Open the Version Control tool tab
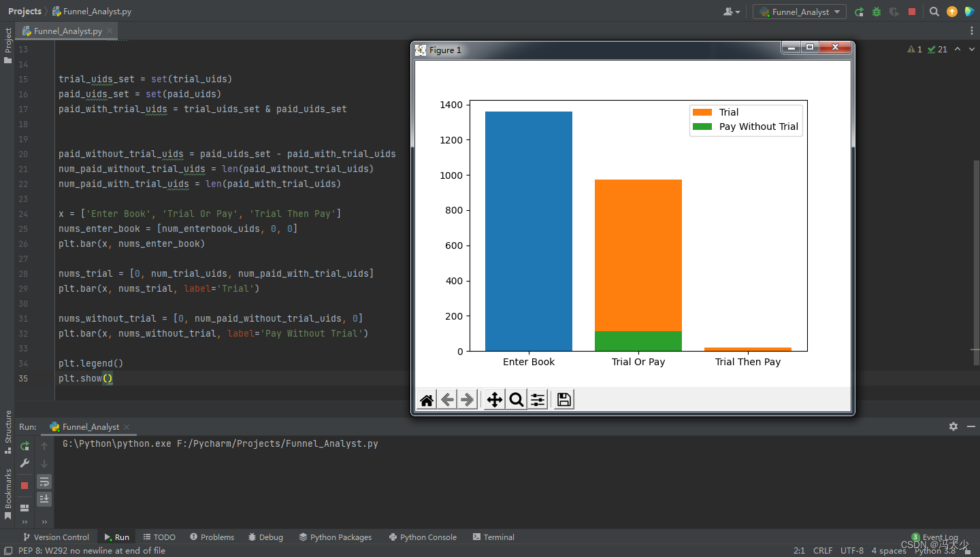This screenshot has width=980, height=557. 55,537
